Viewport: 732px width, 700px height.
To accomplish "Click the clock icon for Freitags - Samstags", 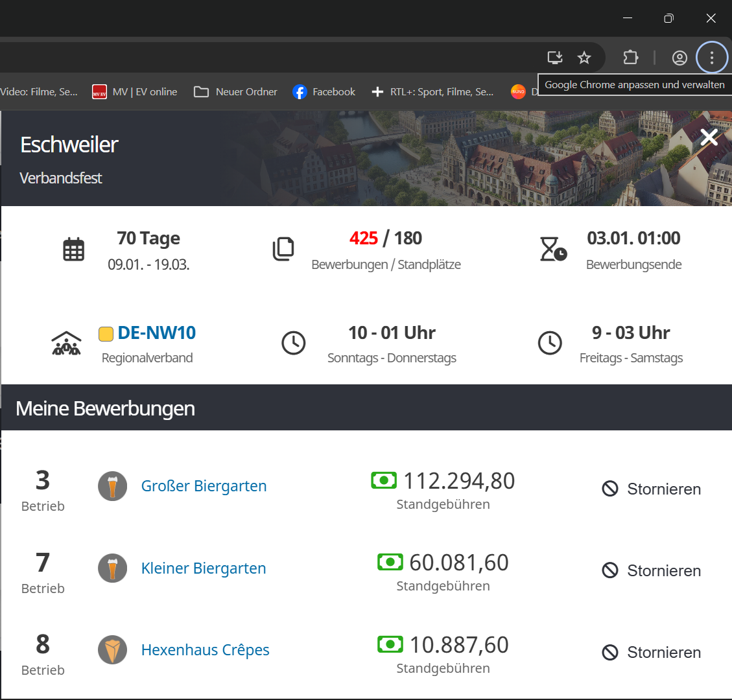I will click(x=550, y=343).
